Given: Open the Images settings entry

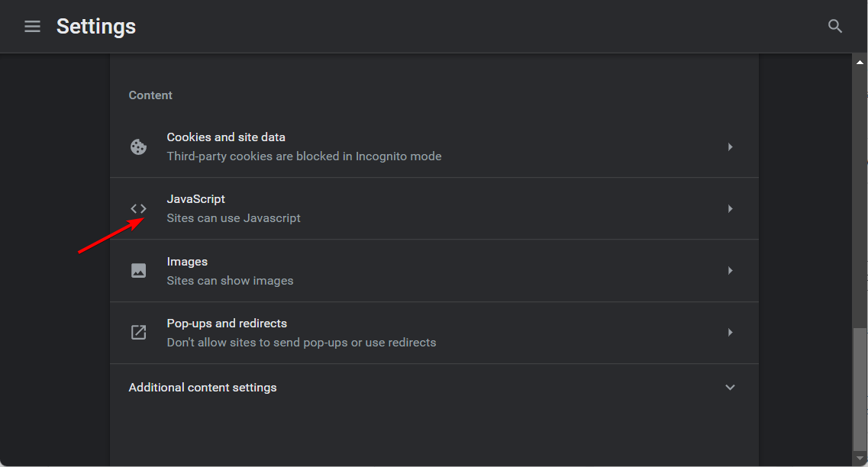Looking at the screenshot, I should 187,262.
